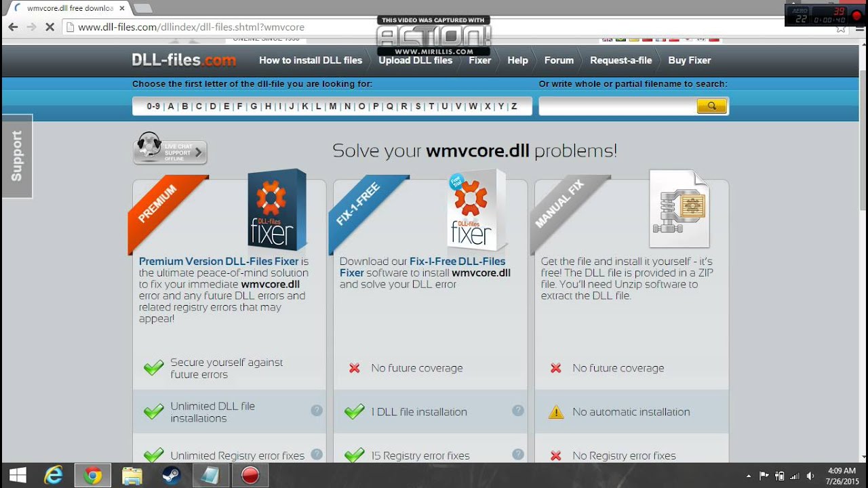Open the Forum menu item
Screen dimensions: 868x488
click(x=559, y=60)
